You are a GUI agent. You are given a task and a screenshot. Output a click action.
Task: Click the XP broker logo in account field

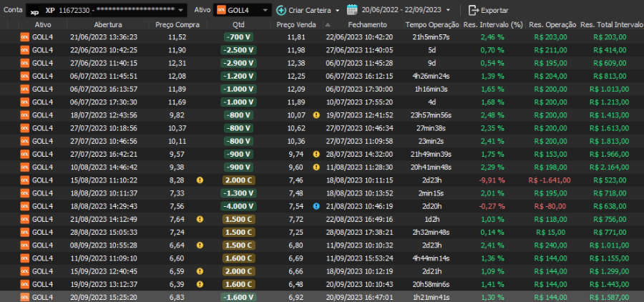pyautogui.click(x=34, y=11)
